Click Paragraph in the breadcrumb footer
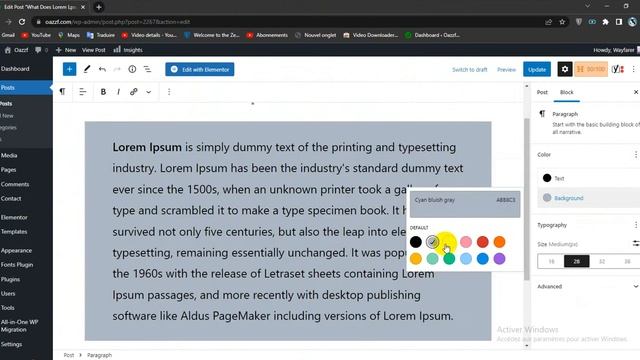 pos(99,355)
